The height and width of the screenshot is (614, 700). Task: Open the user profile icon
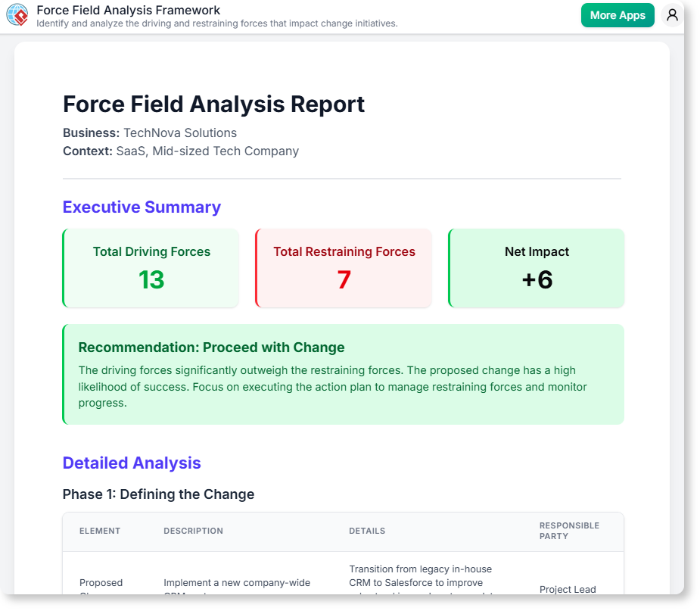[672, 15]
